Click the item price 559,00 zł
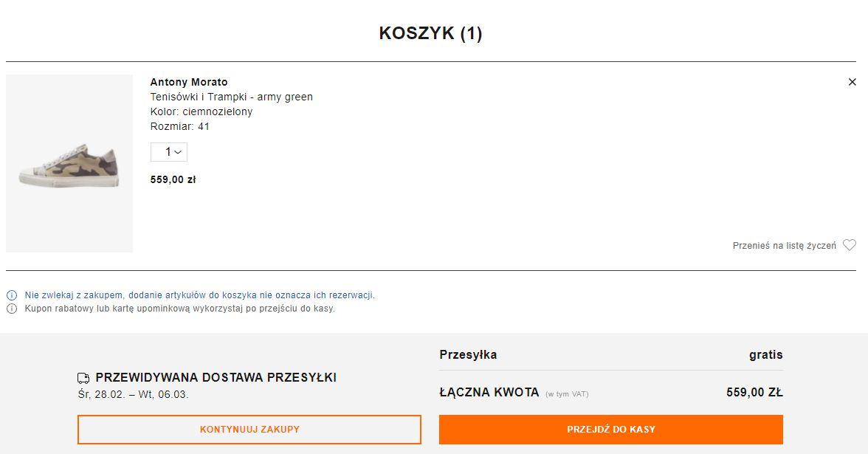The height and width of the screenshot is (454, 868). (173, 179)
